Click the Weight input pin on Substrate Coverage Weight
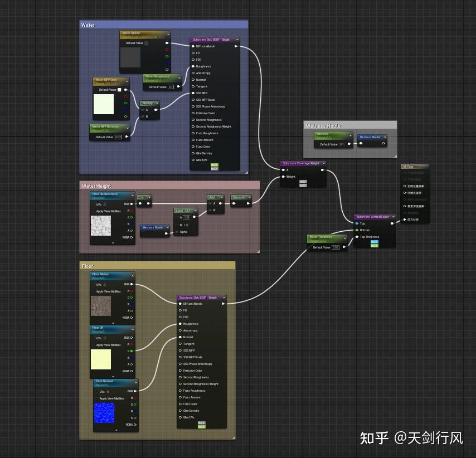The width and height of the screenshot is (476, 458). coord(284,177)
